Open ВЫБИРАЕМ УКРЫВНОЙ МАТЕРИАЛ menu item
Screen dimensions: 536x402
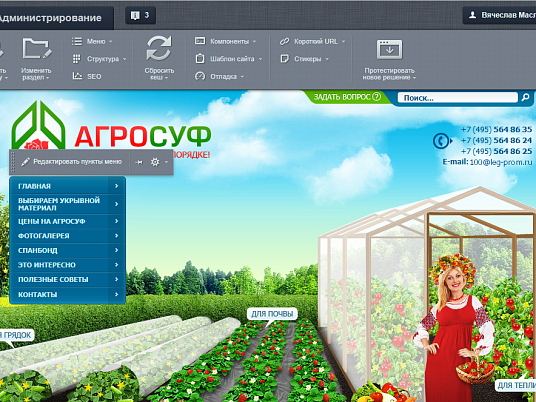pos(68,204)
